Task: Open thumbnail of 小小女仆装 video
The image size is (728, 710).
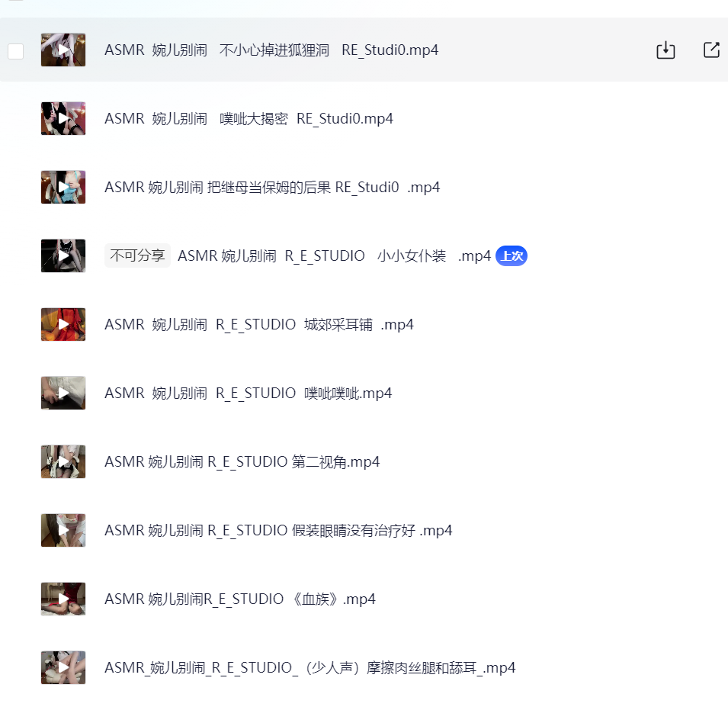Action: point(63,256)
